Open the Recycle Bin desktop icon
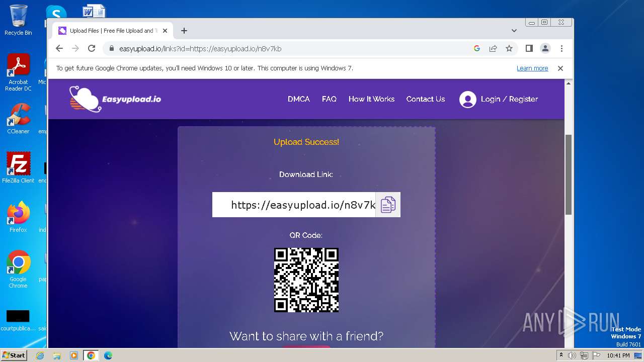Viewport: 644px width, 362px height. point(18,20)
